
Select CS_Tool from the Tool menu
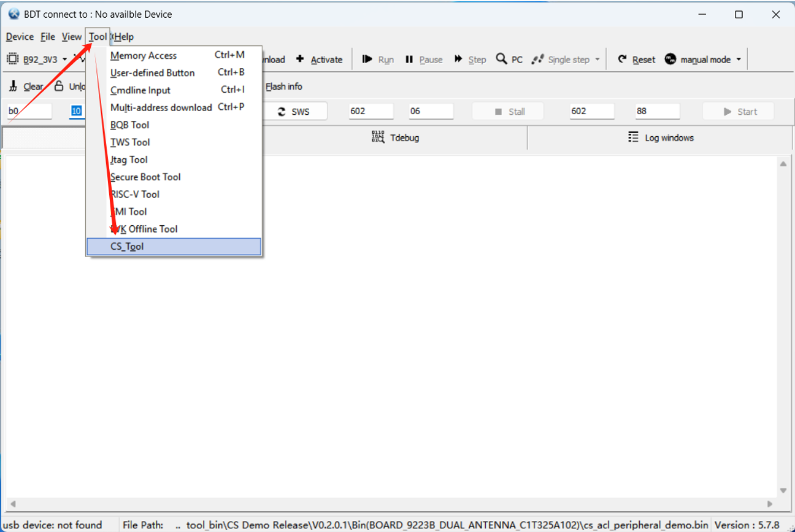126,246
